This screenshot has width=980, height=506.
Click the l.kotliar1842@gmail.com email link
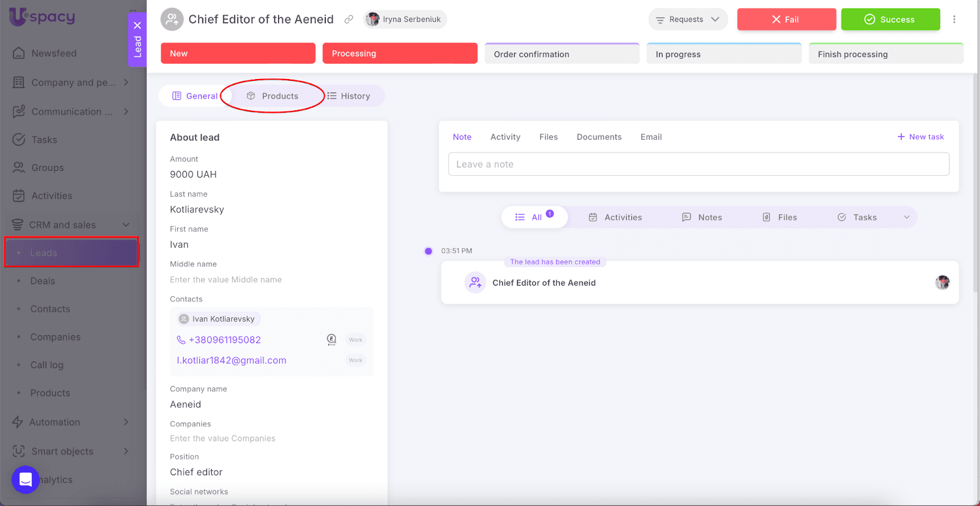[x=232, y=360]
